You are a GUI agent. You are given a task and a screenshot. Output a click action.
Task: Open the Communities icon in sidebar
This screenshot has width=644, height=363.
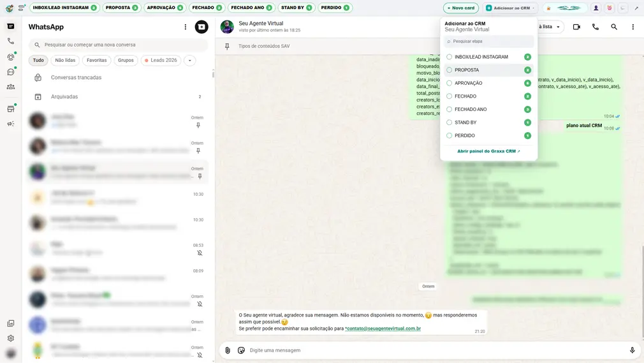pos(11,87)
